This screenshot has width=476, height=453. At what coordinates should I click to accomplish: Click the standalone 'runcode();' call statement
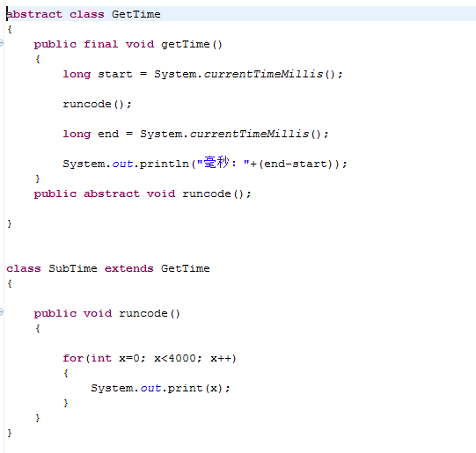tap(97, 104)
